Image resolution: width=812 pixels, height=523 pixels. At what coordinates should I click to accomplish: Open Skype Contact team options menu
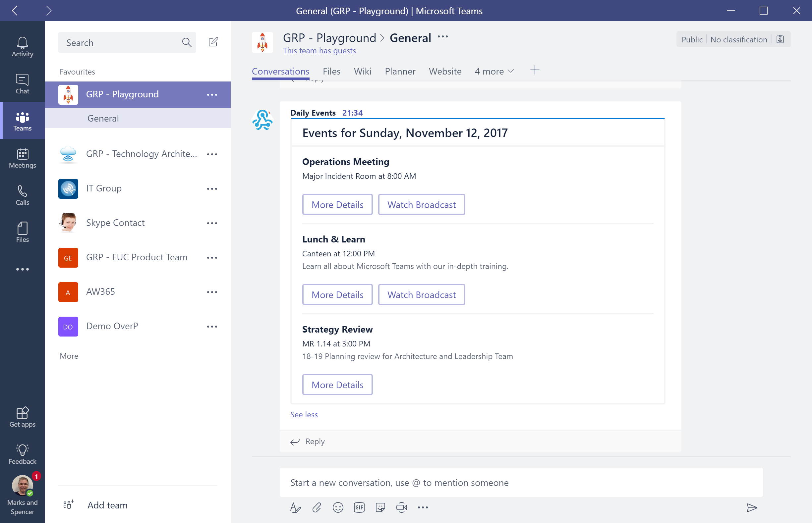212,223
